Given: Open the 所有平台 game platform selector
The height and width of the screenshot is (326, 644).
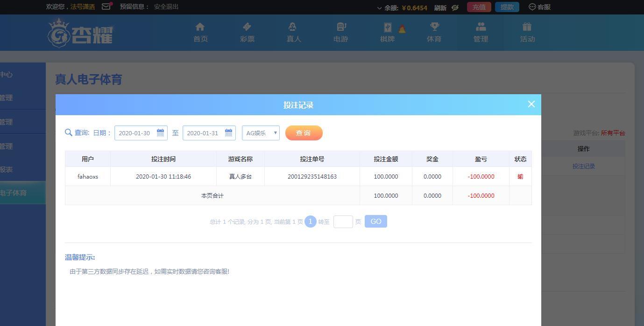Looking at the screenshot, I should pos(613,133).
